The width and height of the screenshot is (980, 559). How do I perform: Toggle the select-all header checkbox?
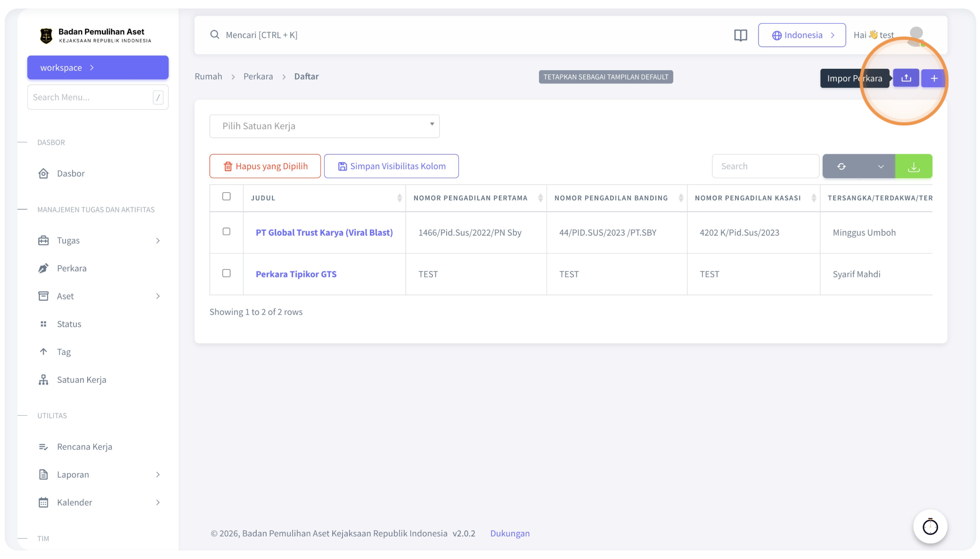(227, 197)
